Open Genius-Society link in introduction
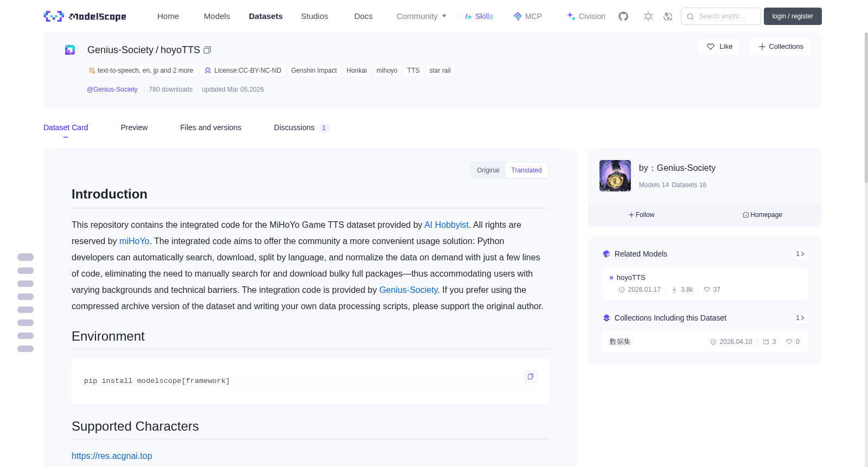 [x=409, y=290]
